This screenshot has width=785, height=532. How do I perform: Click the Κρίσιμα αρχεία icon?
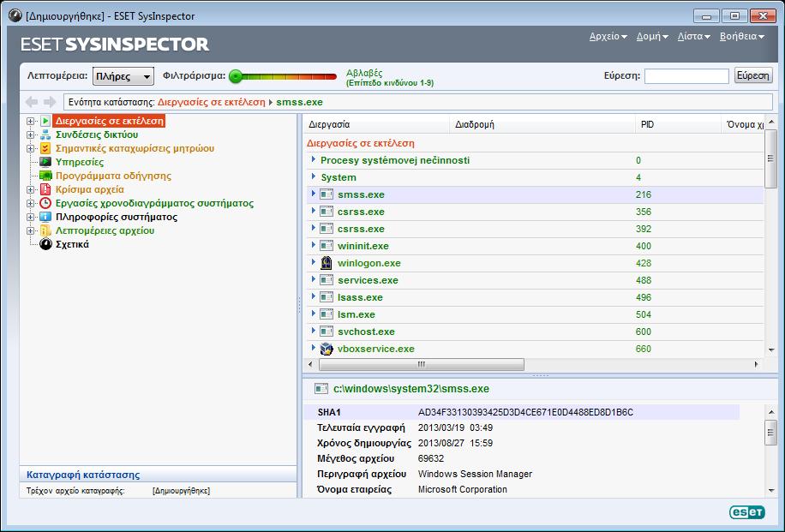[x=45, y=189]
